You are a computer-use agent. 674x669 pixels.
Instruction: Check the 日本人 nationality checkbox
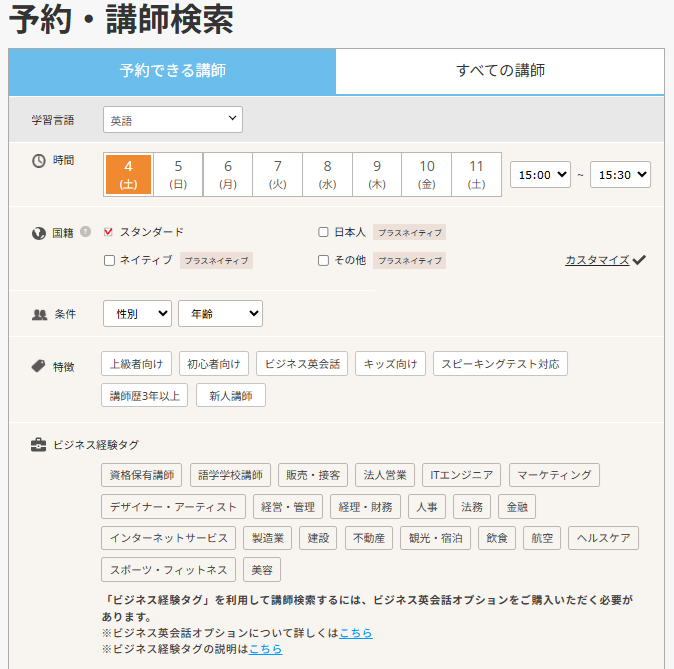(x=323, y=232)
